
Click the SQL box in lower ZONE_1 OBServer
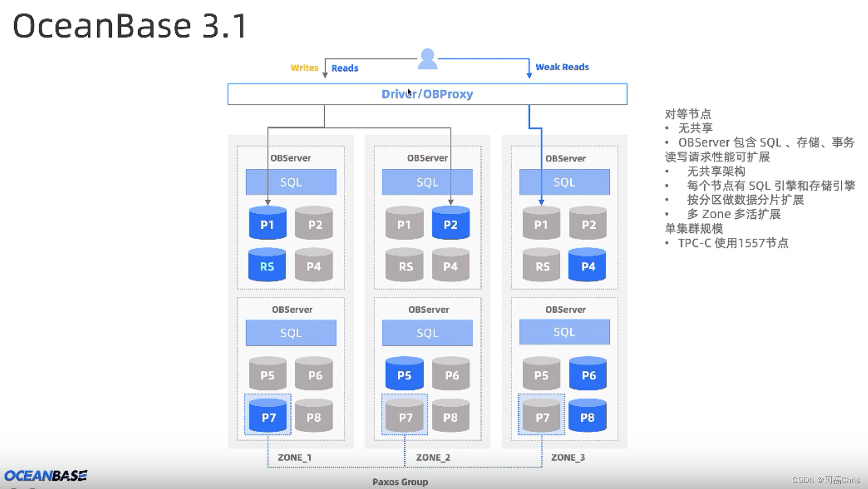(x=291, y=333)
